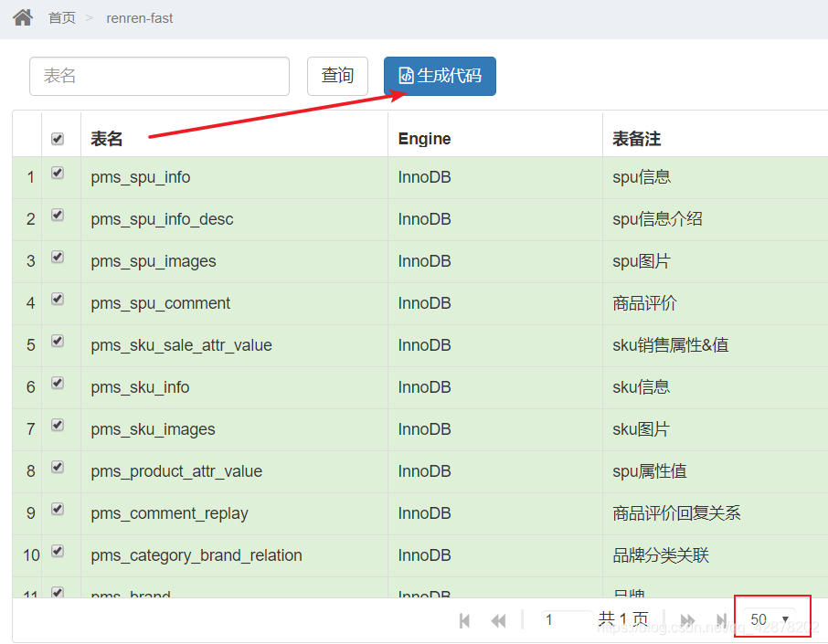Select the pms_sku_info table name cell
The width and height of the screenshot is (828, 644).
coord(235,387)
